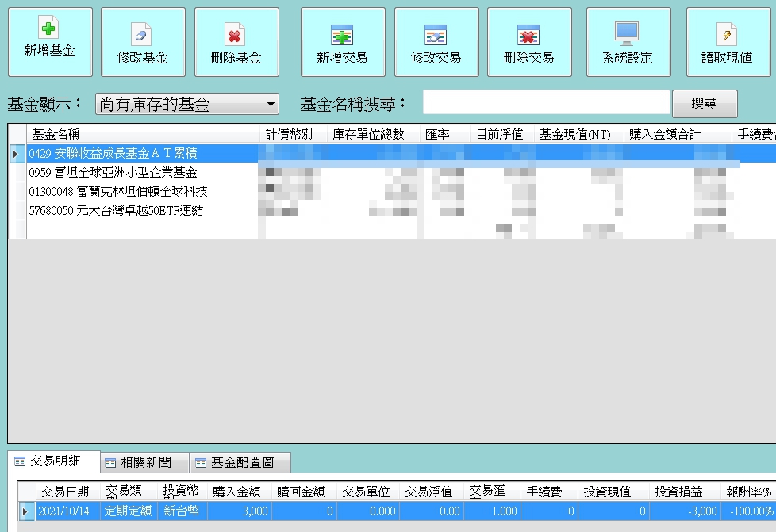Click the 交易日期 column header
Viewport: 776px width, 532px height.
pos(67,492)
